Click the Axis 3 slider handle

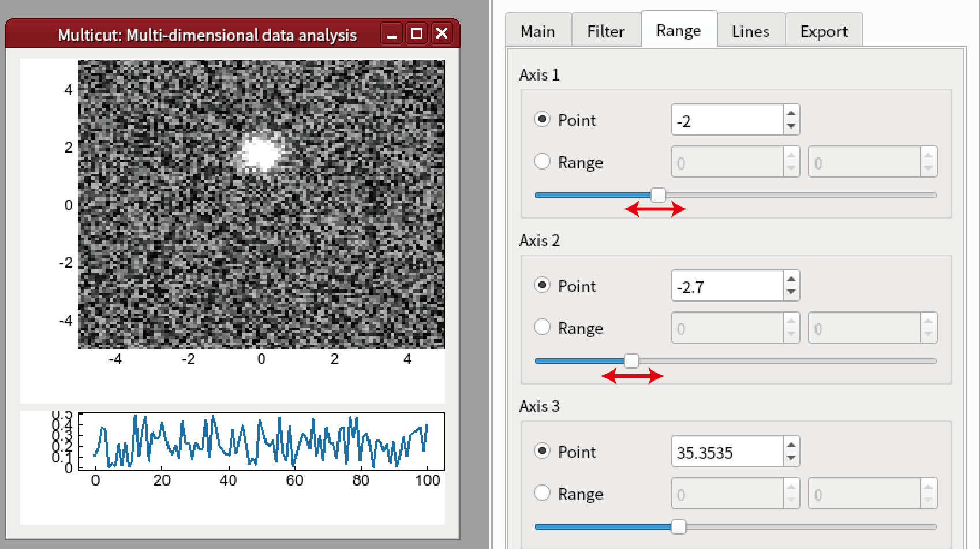(679, 527)
